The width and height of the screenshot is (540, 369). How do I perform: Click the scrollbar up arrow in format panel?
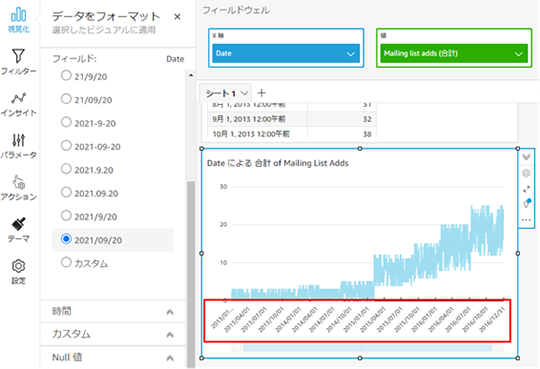(191, 75)
